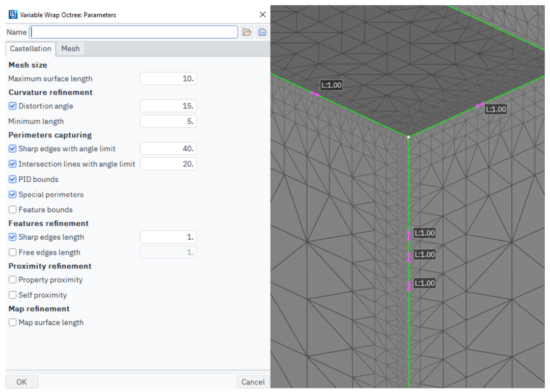Screen dimensions: 550x392
Task: Click the ANSA app icon in title bar
Action: [x=13, y=15]
